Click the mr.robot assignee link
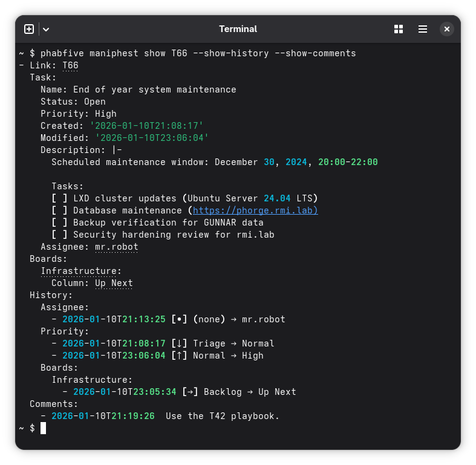The height and width of the screenshot is (465, 476). pyautogui.click(x=117, y=247)
